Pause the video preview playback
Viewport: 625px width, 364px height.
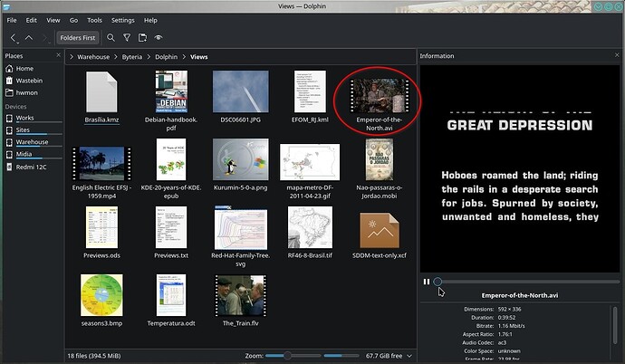tap(427, 282)
